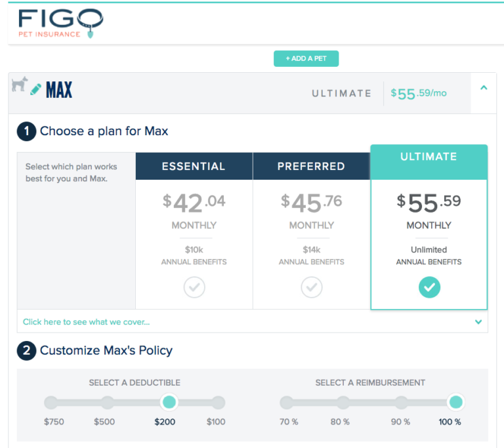Image resolution: width=504 pixels, height=448 pixels.
Task: Click the $55.59/mo summary in Max header
Action: pyautogui.click(x=419, y=94)
